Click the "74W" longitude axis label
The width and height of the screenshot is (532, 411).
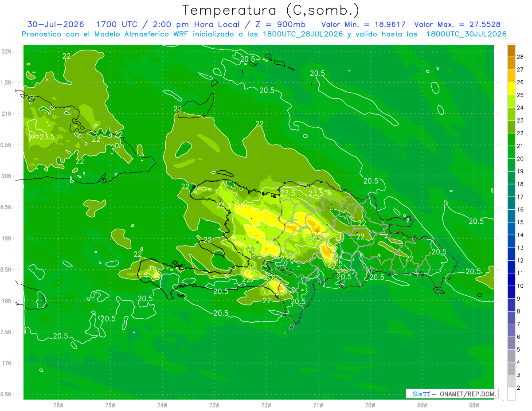(x=162, y=405)
